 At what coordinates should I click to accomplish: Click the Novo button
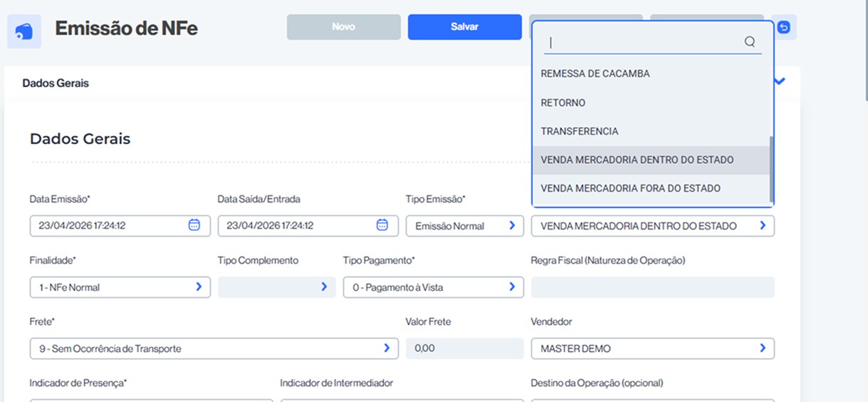point(344,27)
